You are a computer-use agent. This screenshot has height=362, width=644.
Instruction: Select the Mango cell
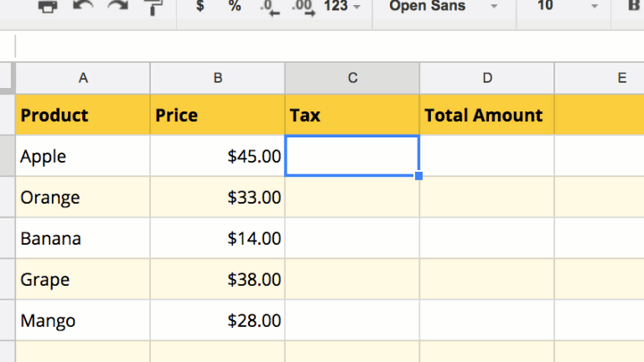pos(83,320)
